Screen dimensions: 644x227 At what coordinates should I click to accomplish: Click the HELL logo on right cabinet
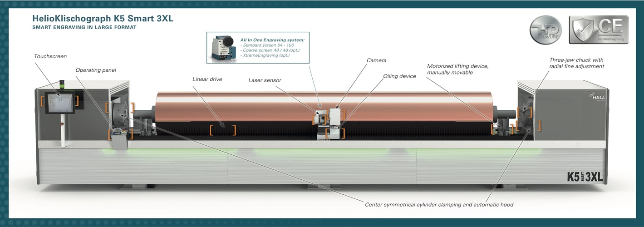[x=594, y=96]
